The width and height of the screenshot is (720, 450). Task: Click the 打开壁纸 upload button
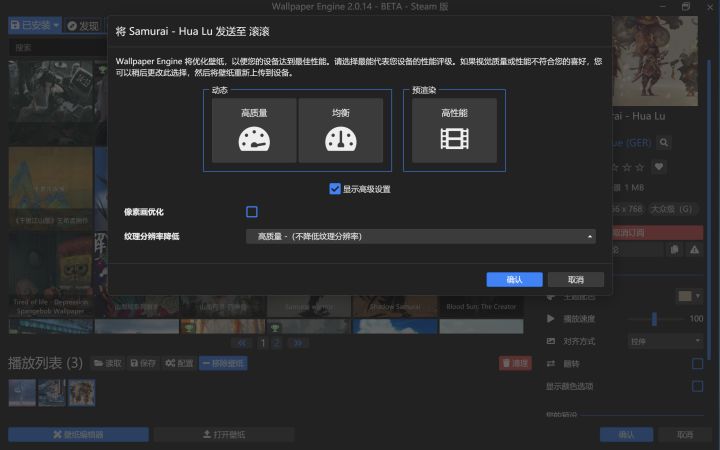pos(224,434)
